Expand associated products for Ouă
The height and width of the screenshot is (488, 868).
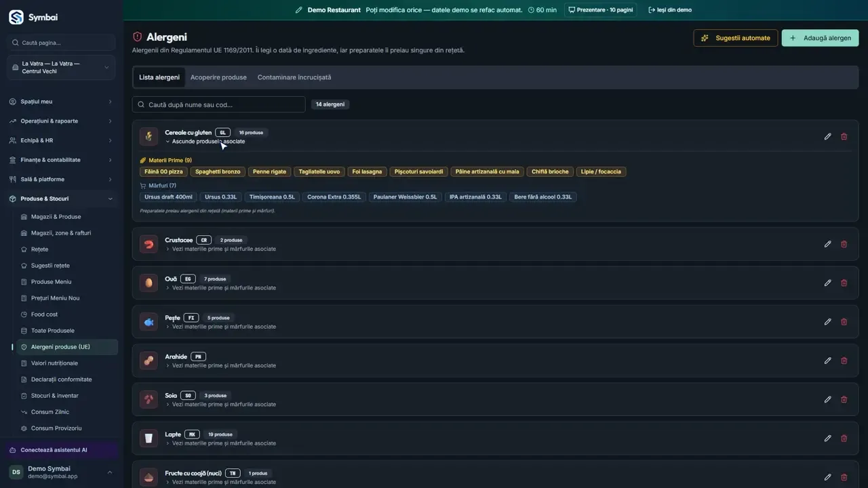(220, 288)
